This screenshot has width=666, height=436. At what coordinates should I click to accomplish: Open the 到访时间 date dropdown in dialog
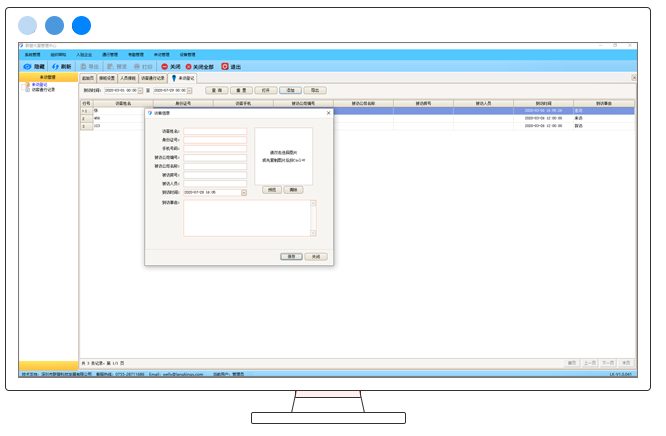(243, 192)
